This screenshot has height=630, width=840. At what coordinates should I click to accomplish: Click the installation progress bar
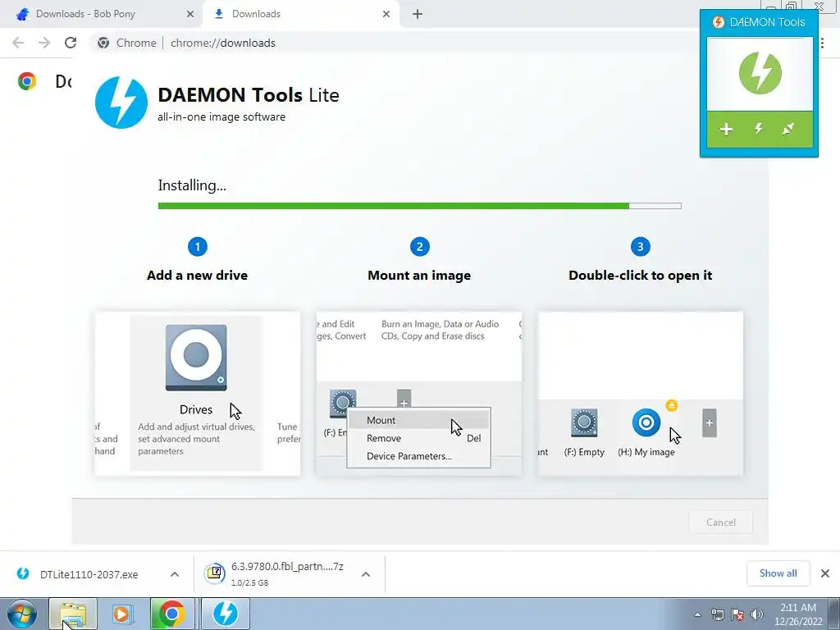coord(419,206)
